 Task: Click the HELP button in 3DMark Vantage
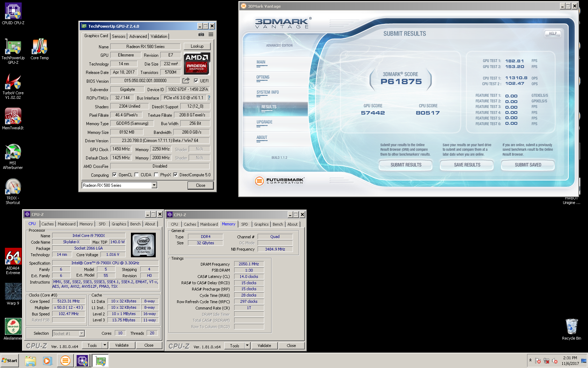tap(553, 34)
